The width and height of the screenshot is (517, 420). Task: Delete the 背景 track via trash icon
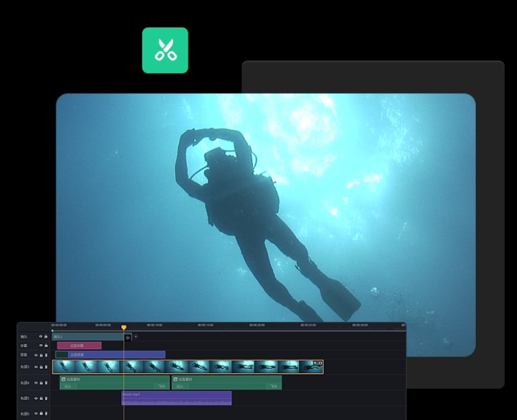click(x=46, y=355)
